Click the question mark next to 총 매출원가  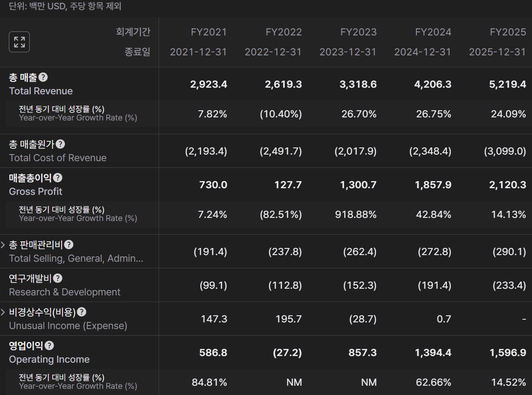[61, 144]
